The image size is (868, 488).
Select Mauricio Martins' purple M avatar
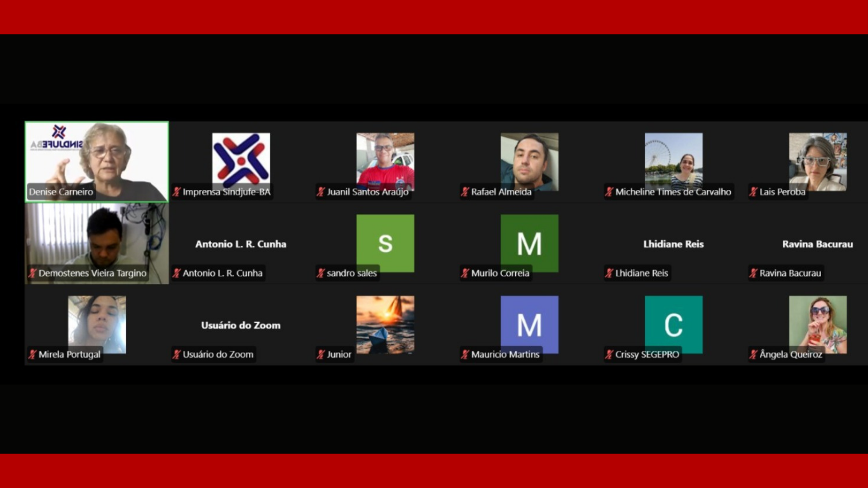click(529, 323)
